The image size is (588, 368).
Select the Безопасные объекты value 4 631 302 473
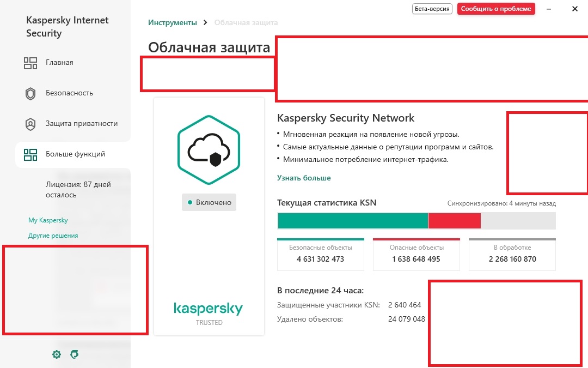pos(320,259)
